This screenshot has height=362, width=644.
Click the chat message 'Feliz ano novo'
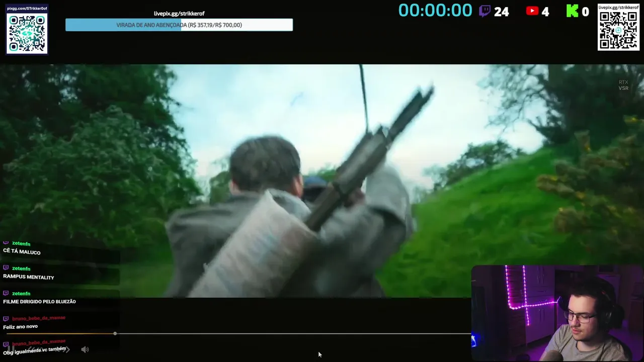coord(21,327)
